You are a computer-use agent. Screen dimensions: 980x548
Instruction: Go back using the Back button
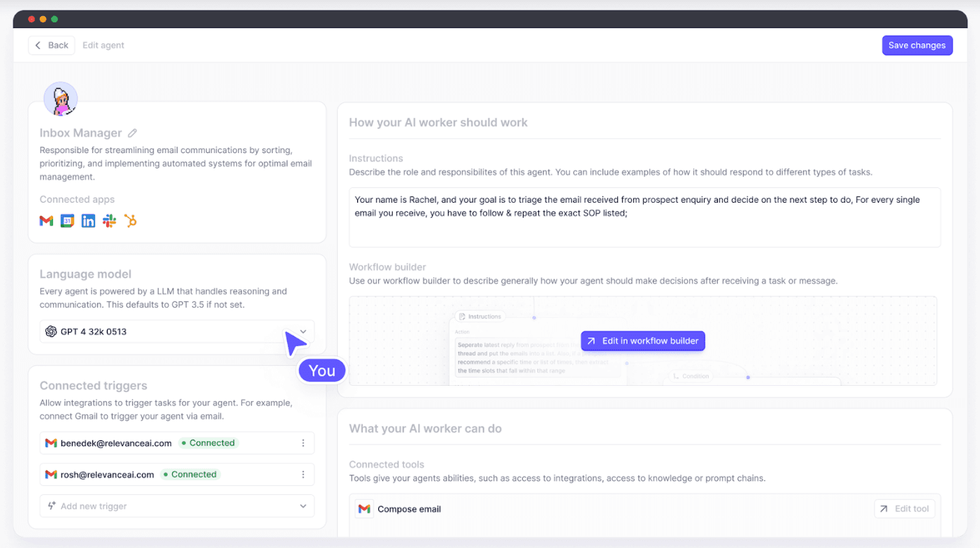[52, 45]
